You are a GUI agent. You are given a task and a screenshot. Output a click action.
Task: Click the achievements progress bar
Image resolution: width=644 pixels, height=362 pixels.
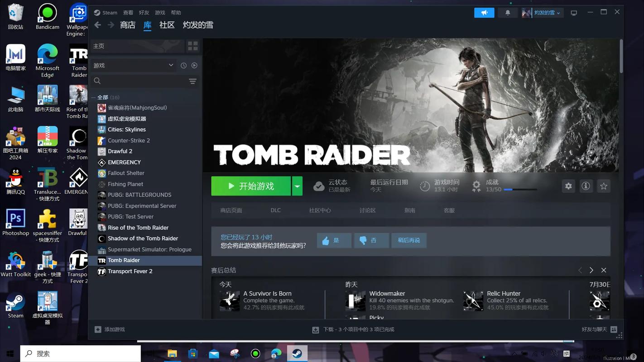(520, 190)
